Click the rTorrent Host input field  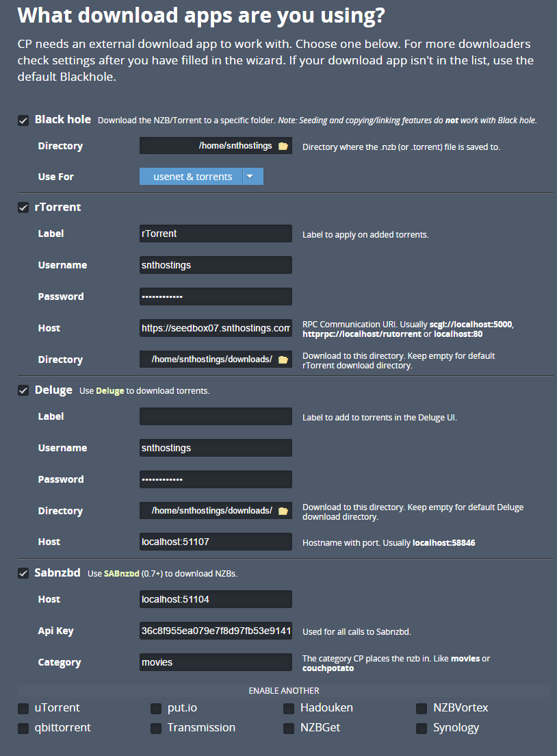(216, 328)
